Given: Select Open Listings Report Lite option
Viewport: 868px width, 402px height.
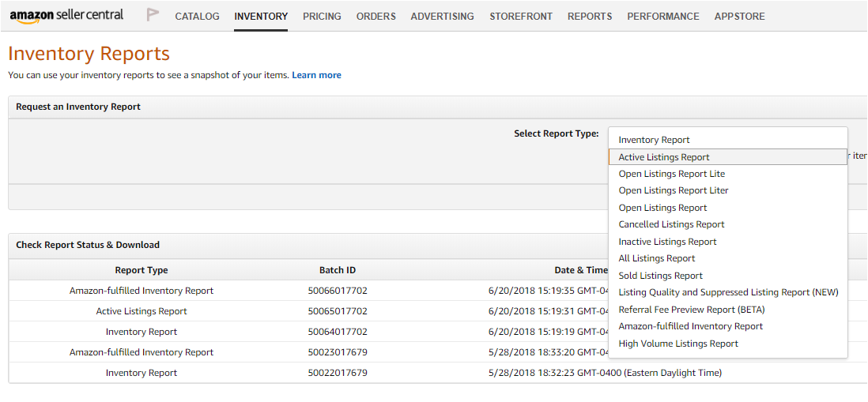Looking at the screenshot, I should coord(728,174).
